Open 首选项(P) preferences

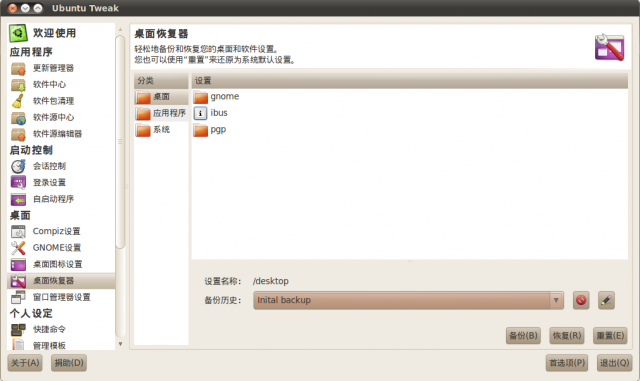(567, 363)
